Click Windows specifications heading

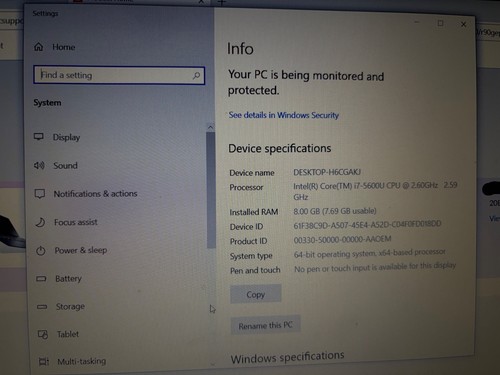tap(287, 357)
